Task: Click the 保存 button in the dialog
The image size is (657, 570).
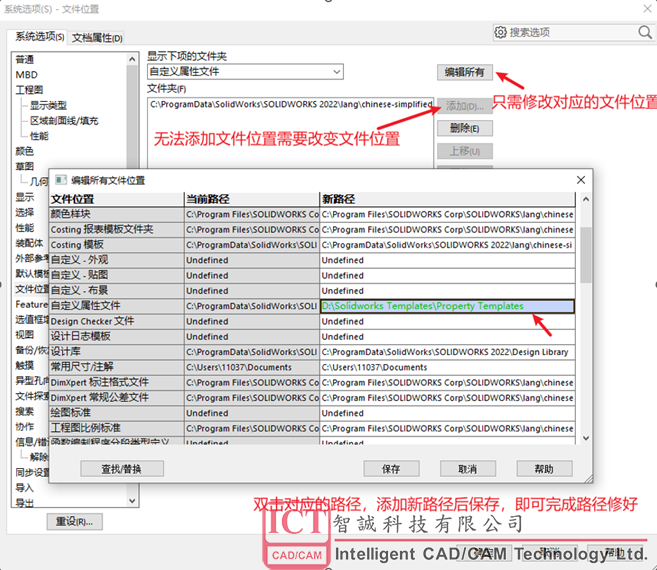Action: (391, 469)
